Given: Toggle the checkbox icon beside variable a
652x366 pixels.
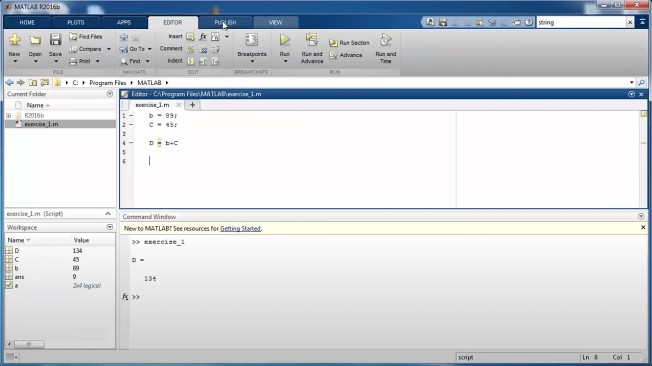Looking at the screenshot, I should click(9, 285).
